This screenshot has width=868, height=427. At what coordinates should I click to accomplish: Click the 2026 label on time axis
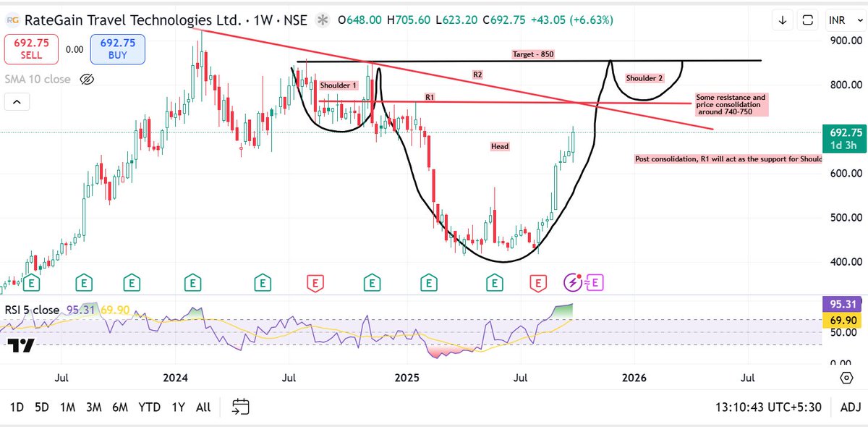tap(634, 377)
